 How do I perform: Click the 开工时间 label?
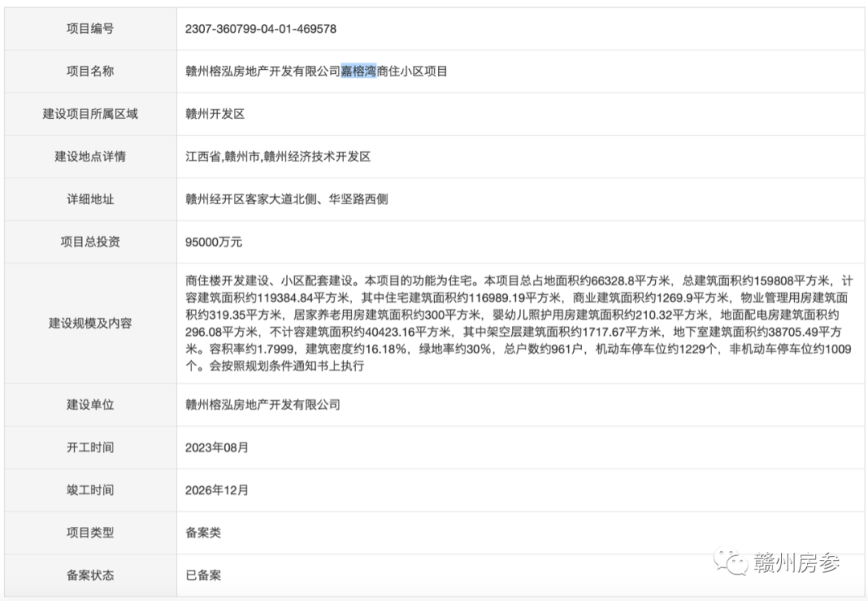click(x=90, y=448)
